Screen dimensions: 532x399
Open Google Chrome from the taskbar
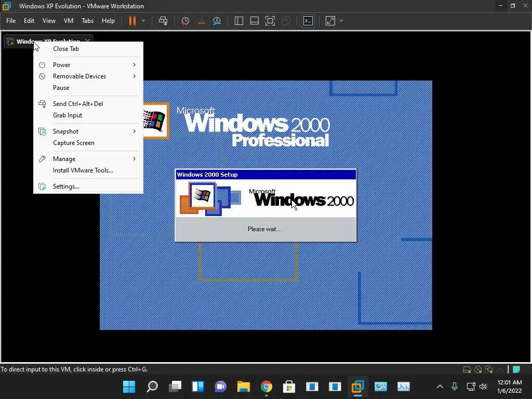(267, 387)
